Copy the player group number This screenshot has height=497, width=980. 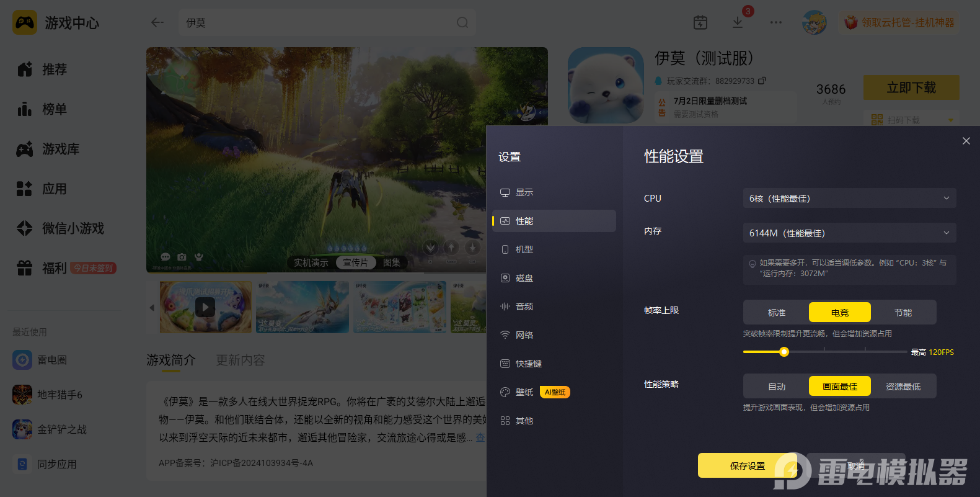click(762, 81)
